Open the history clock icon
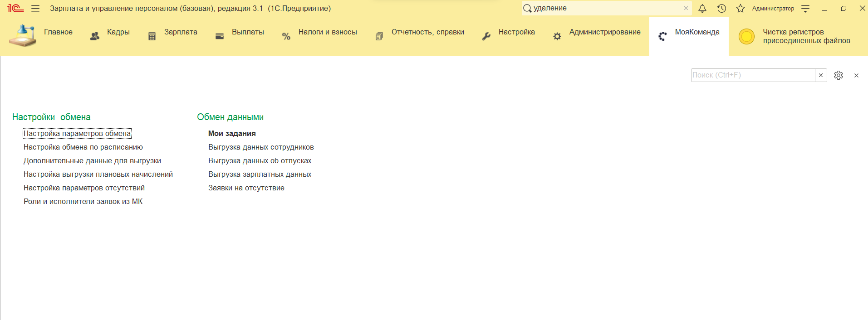868x320 pixels. coord(721,9)
